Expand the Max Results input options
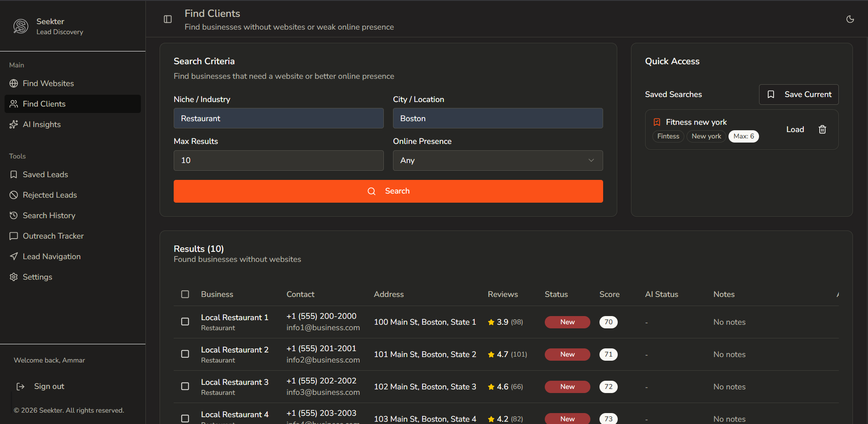This screenshot has width=868, height=424. tap(279, 160)
